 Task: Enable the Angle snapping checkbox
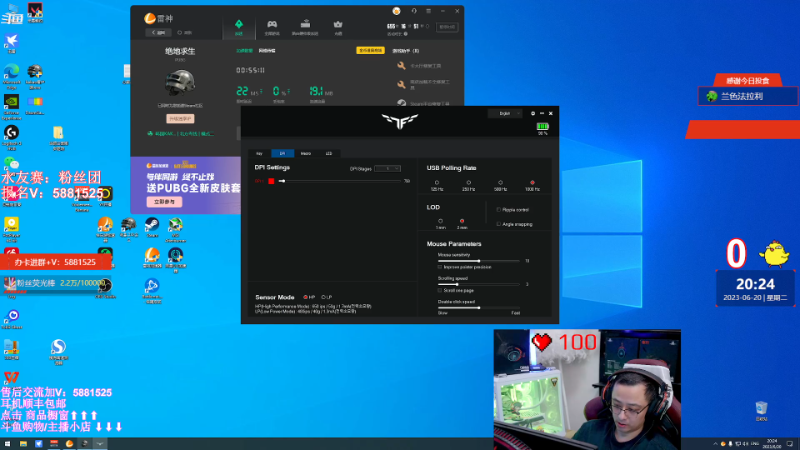498,224
